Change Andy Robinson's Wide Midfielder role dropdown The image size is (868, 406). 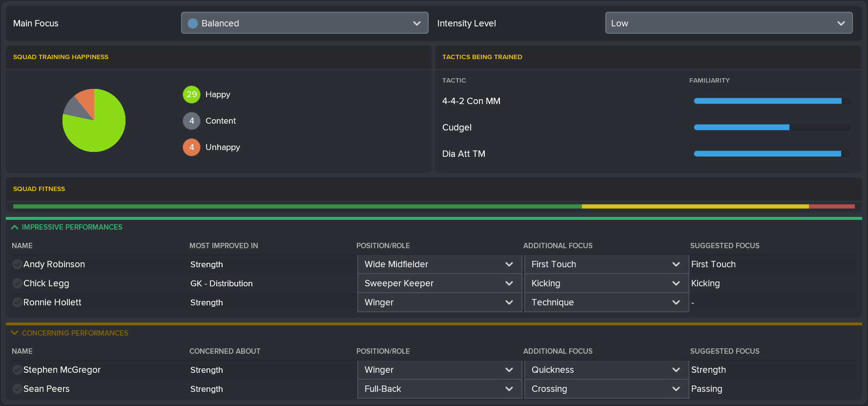439,264
